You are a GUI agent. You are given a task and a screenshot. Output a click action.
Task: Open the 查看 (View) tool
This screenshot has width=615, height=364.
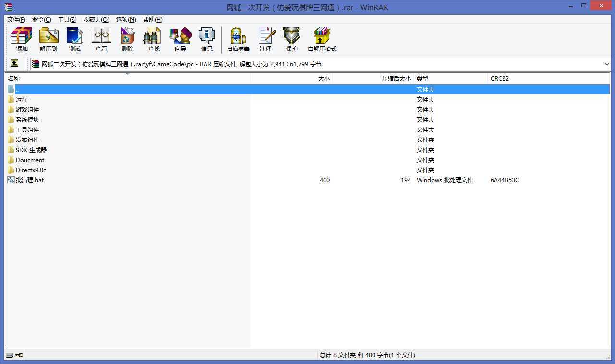click(x=101, y=39)
